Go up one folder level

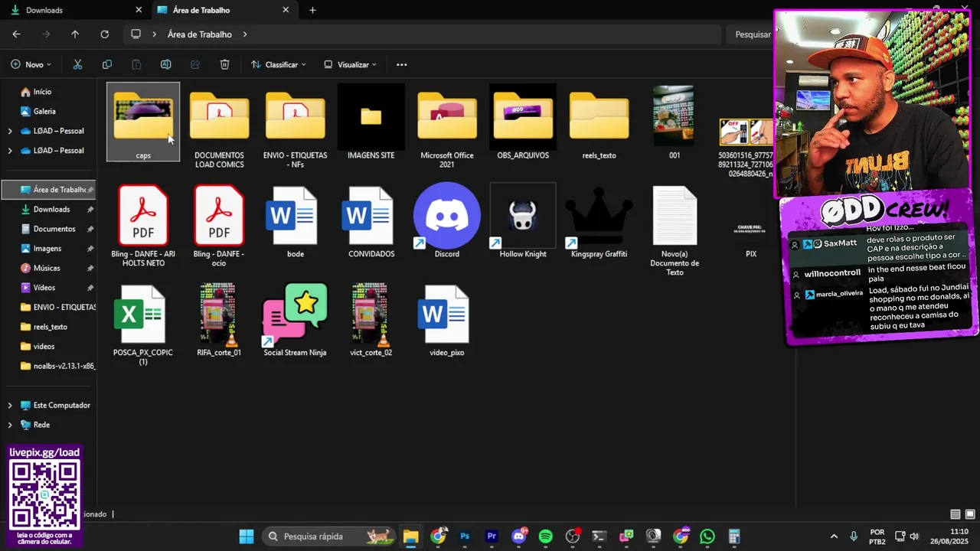pyautogui.click(x=75, y=34)
